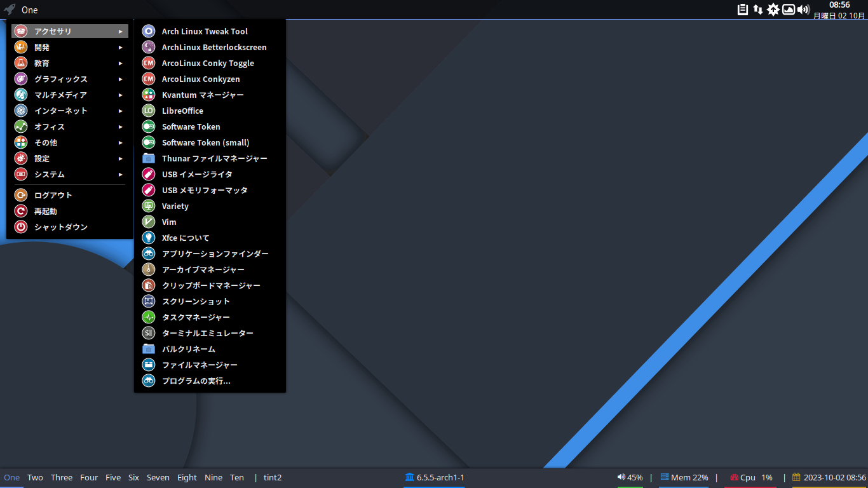Switch to workspace Five in bottom bar
This screenshot has height=488, width=868.
113,477
